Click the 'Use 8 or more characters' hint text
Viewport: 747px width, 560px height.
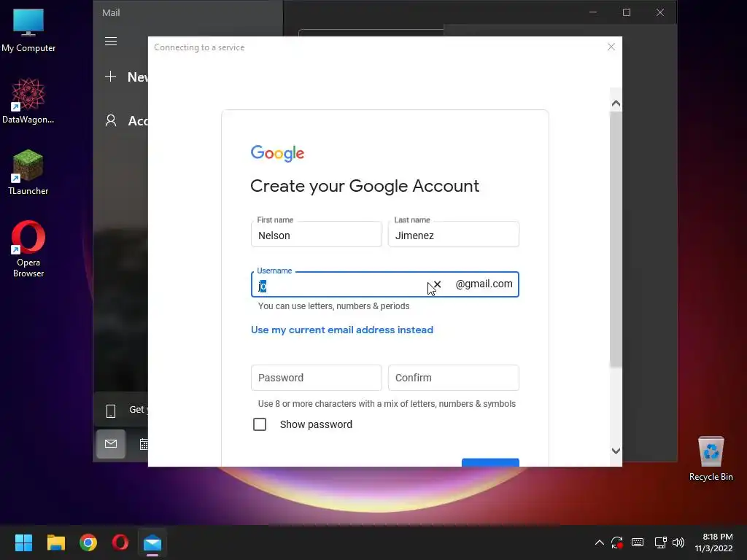[x=387, y=404]
